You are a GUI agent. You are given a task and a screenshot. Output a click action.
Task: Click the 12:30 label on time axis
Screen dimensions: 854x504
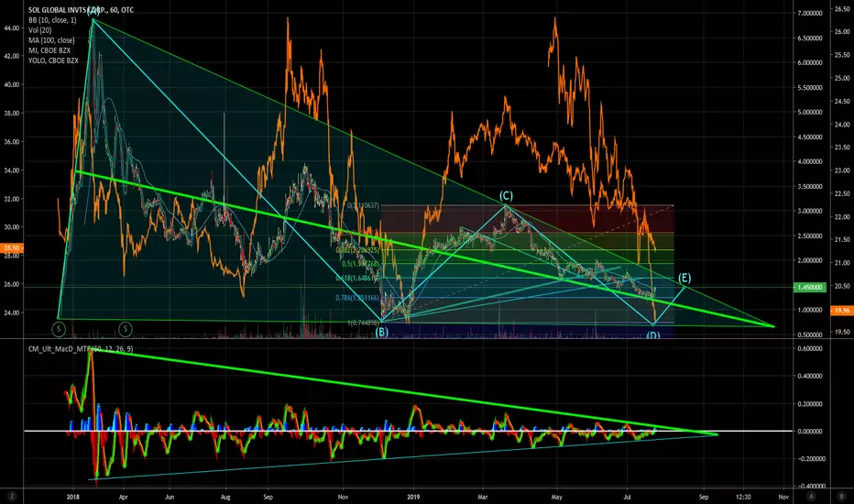(x=743, y=497)
